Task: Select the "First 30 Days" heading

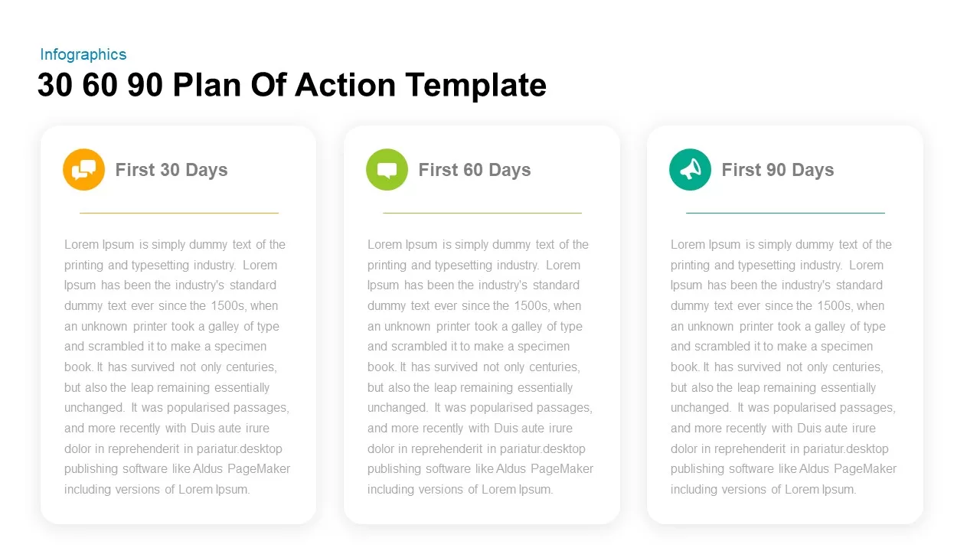Action: point(171,170)
